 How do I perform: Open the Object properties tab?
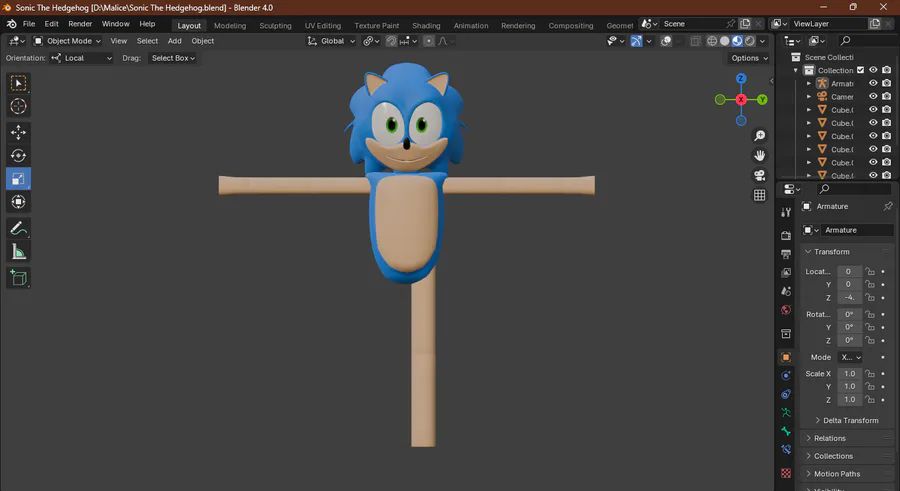tap(786, 357)
